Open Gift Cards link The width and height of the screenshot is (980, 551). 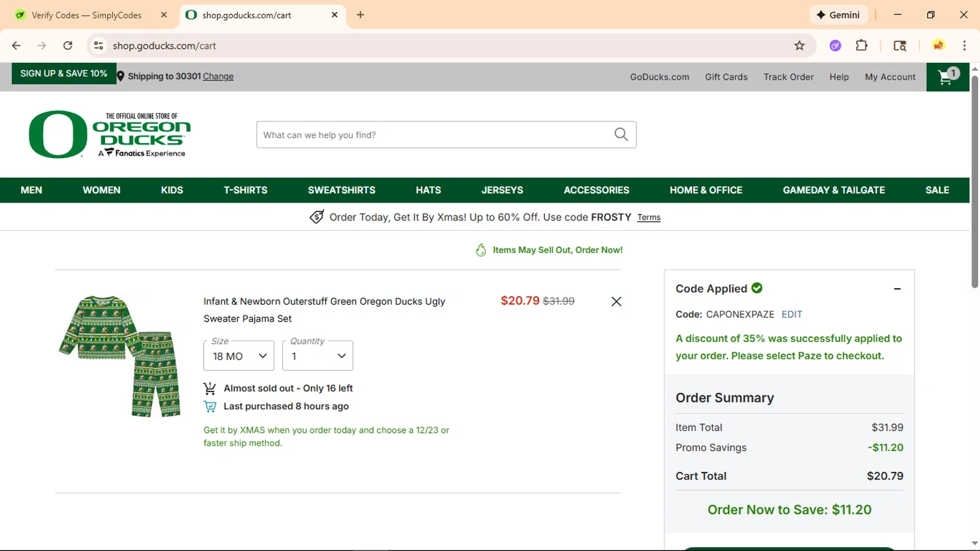coord(726,76)
